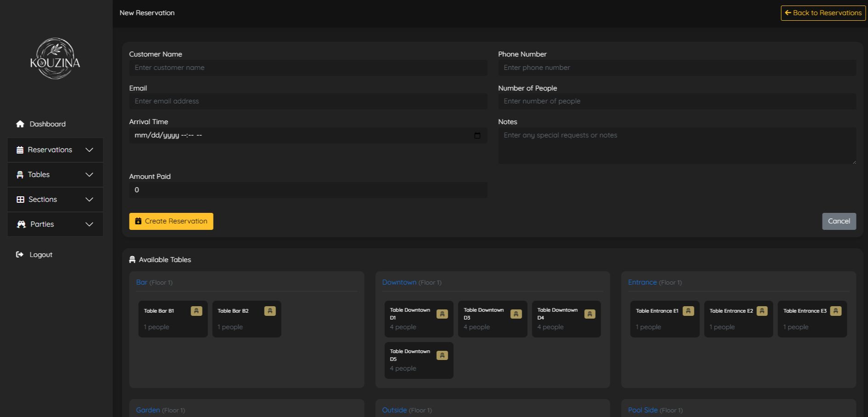Image resolution: width=868 pixels, height=417 pixels.
Task: Click the Cancel button
Action: coord(839,221)
